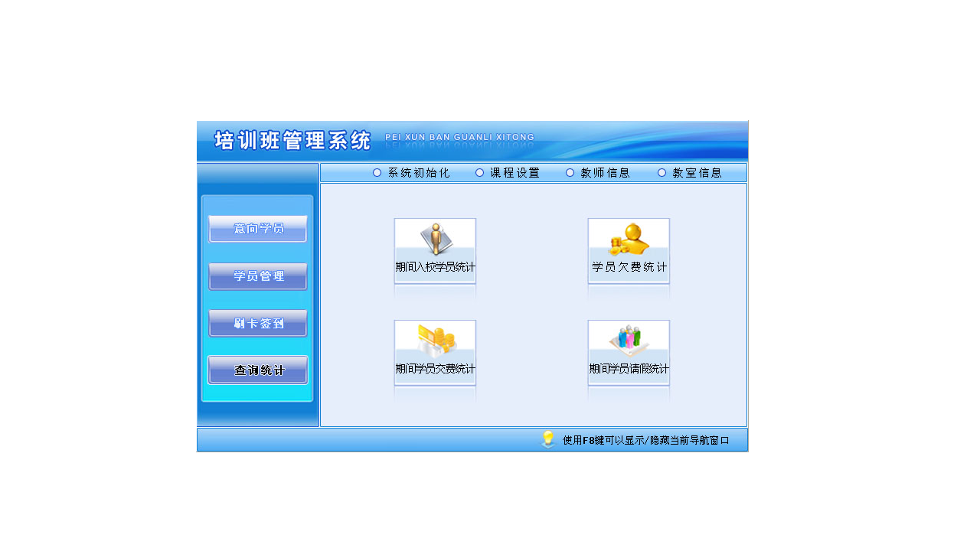
Task: Open the 刷卡签到 sidebar panel
Action: 257,323
